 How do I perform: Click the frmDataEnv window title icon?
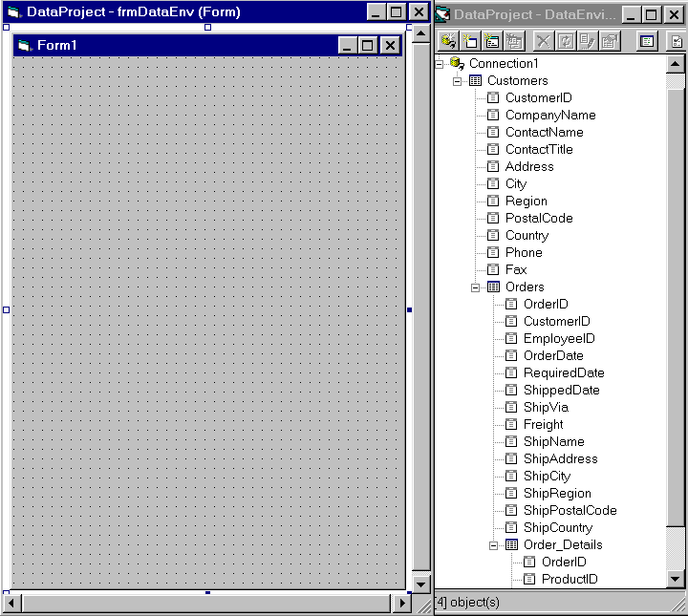click(14, 11)
